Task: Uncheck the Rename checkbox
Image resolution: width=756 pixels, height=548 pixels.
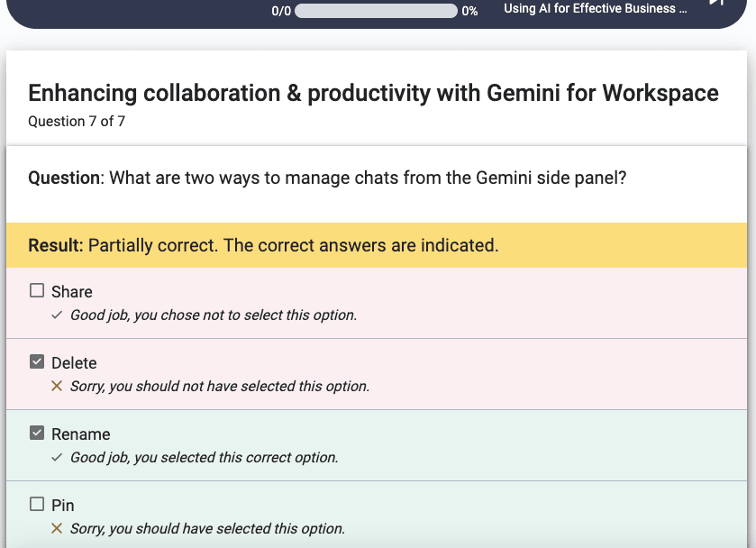Action: tap(37, 433)
